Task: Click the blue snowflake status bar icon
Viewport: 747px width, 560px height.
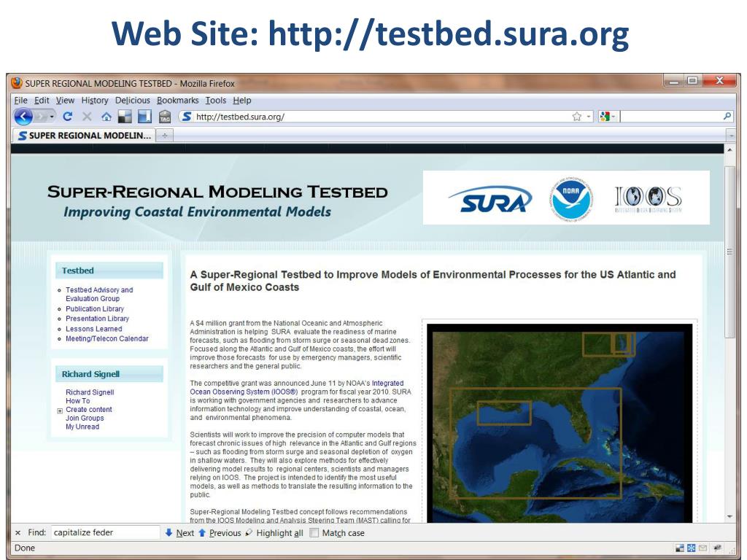Action: 692,548
